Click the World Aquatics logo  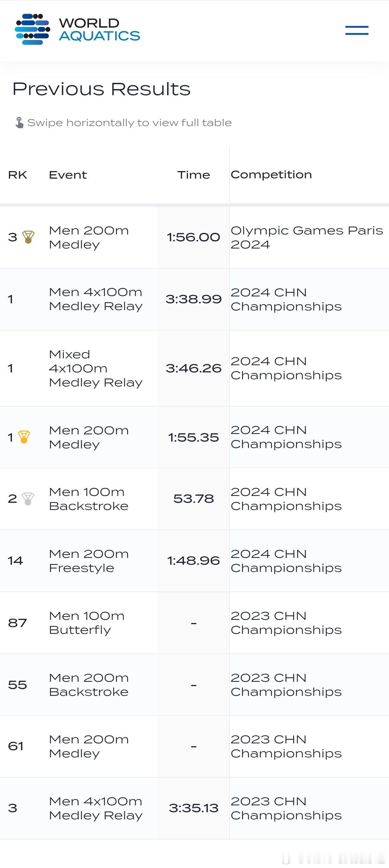tap(77, 29)
